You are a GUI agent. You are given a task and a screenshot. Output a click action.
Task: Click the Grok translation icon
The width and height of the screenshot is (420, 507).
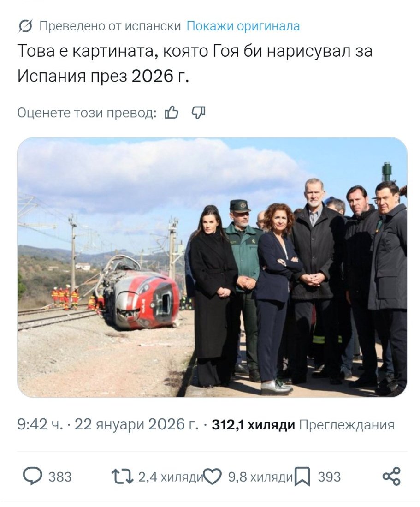click(x=25, y=26)
